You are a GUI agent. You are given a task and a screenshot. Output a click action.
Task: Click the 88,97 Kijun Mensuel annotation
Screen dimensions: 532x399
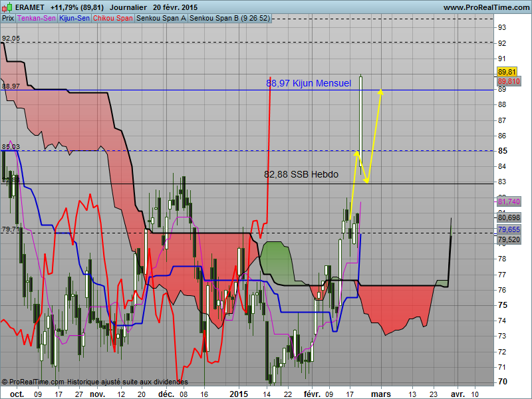pyautogui.click(x=309, y=84)
